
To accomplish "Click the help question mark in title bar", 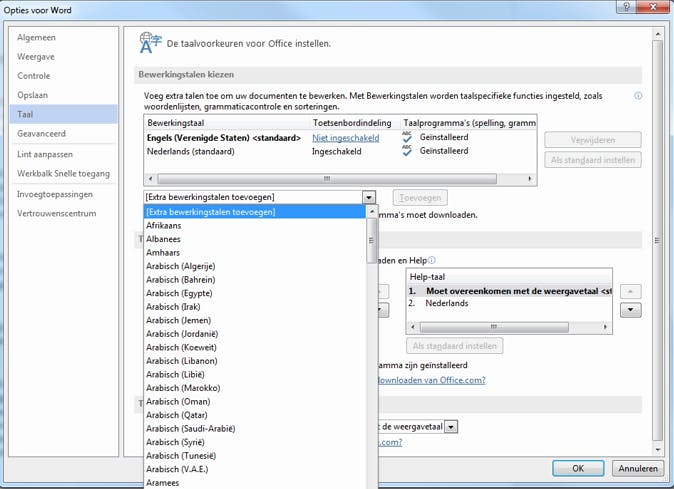I will pos(626,7).
